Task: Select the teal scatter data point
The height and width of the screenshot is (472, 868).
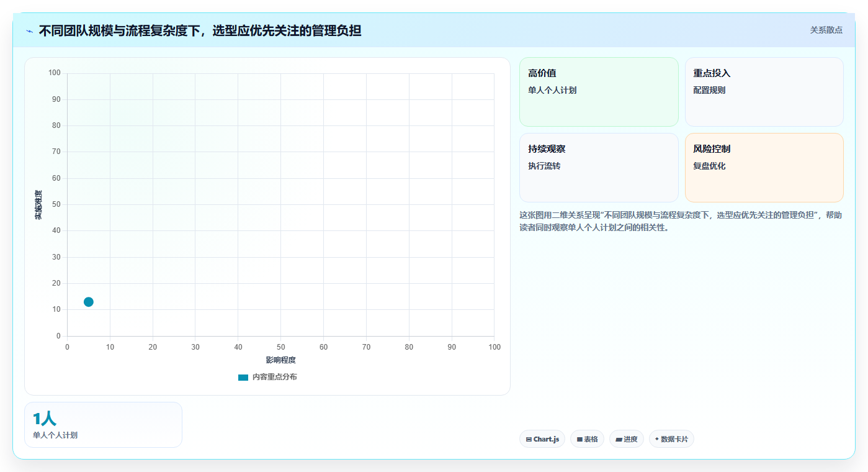Action: click(89, 302)
